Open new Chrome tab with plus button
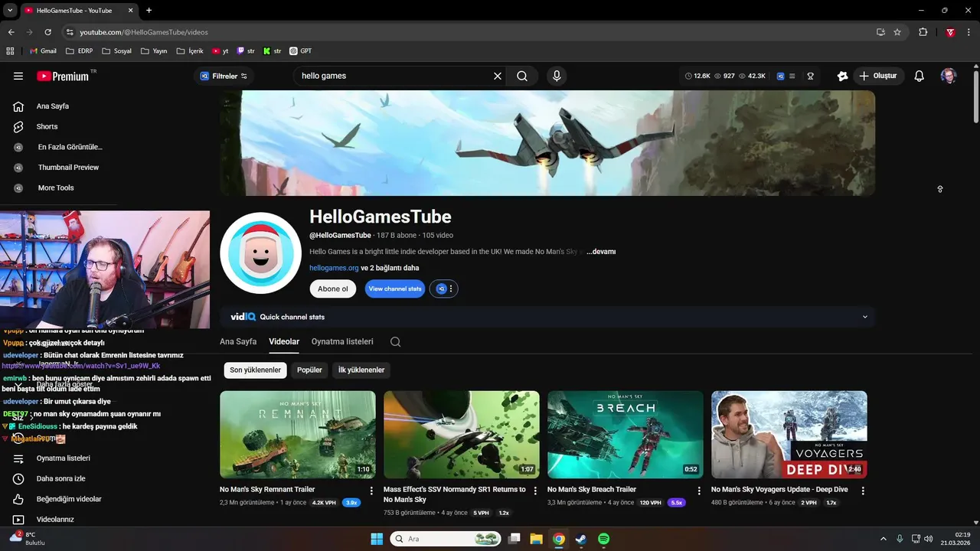Viewport: 980px width, 551px height. click(149, 10)
